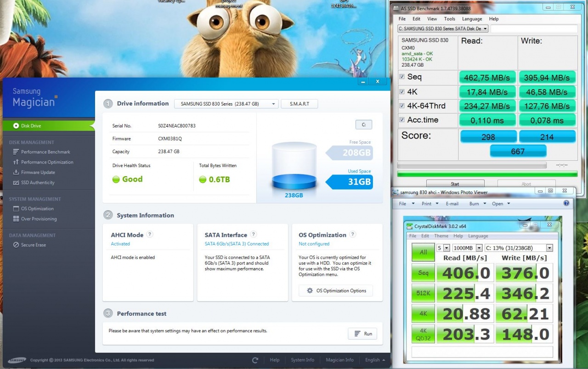Click the help icon beside SATA Interface
This screenshot has height=369, width=588.
coord(253,234)
